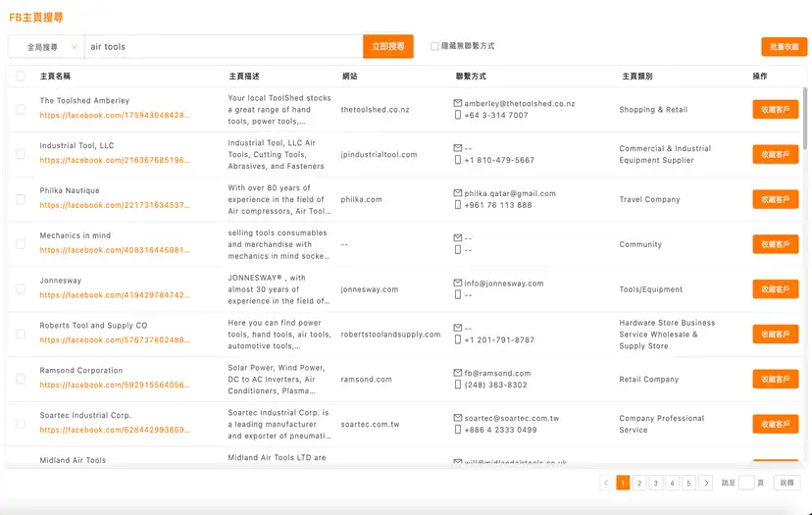This screenshot has height=515, width=812.
Task: Click the phone icon beside +1 810-479-5667
Action: (x=458, y=160)
